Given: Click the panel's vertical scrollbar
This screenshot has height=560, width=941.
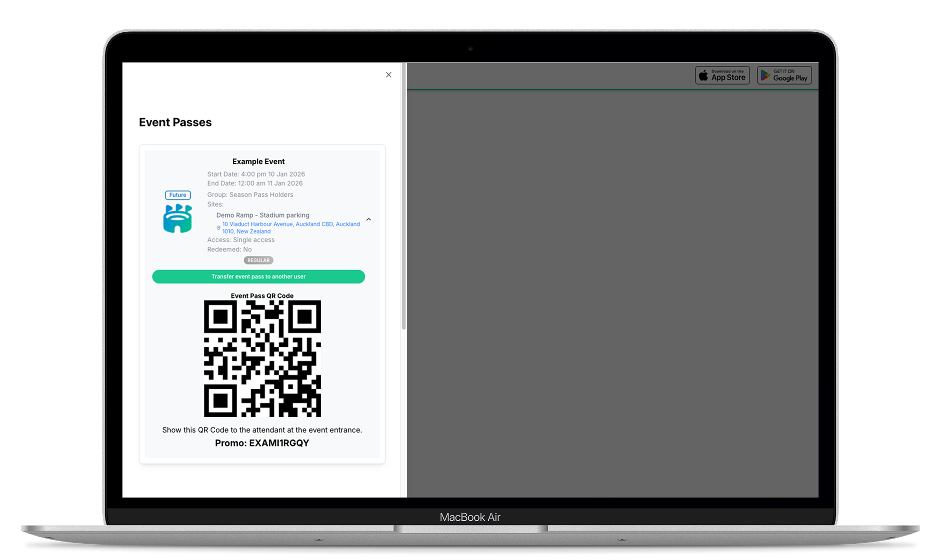Looking at the screenshot, I should (404, 196).
